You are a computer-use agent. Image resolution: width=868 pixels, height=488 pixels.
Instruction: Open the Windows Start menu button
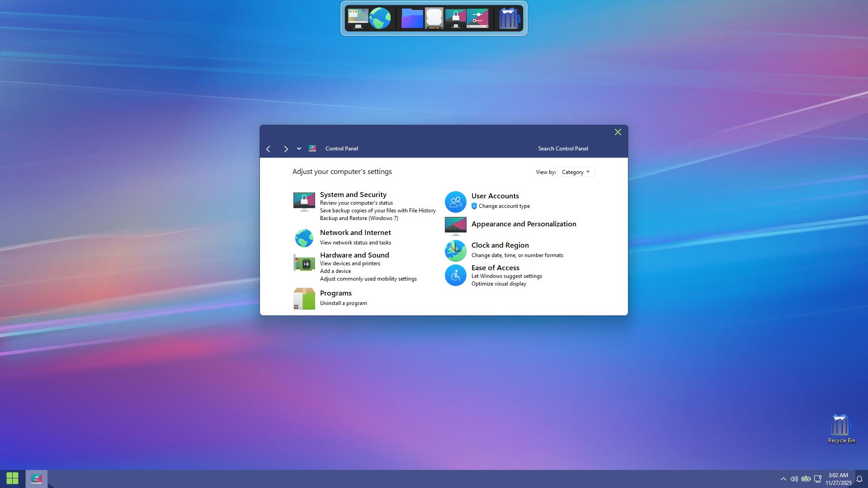pyautogui.click(x=13, y=478)
